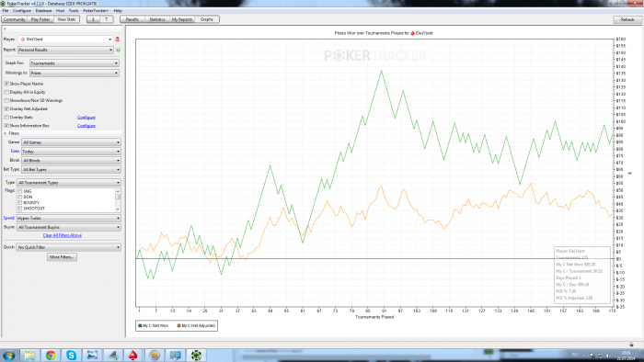
Task: Click the green My C Net Won legend swatch
Action: [140, 325]
